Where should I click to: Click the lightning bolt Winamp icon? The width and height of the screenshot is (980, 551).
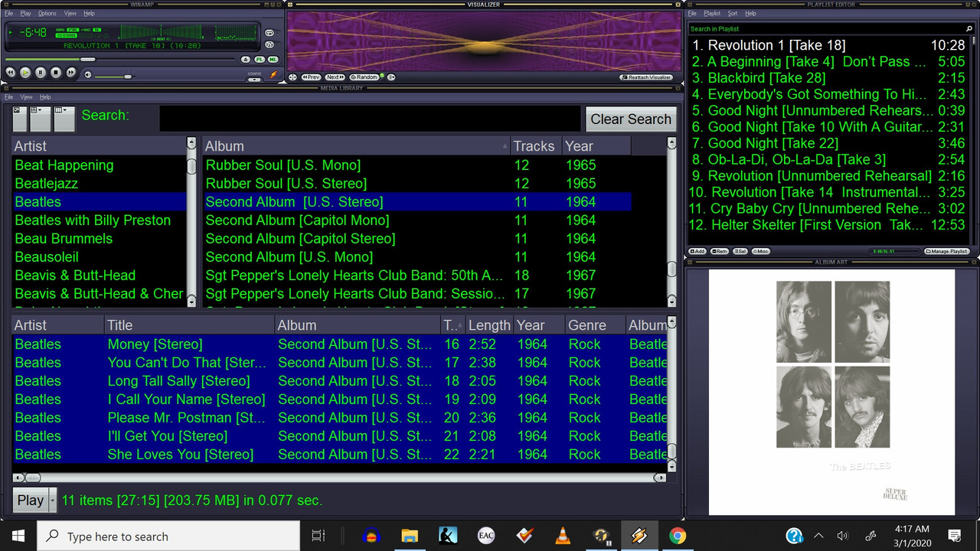[x=273, y=74]
